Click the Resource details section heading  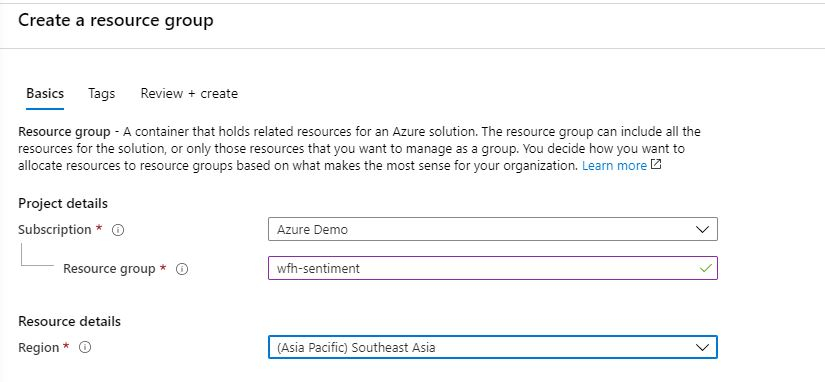tap(69, 321)
